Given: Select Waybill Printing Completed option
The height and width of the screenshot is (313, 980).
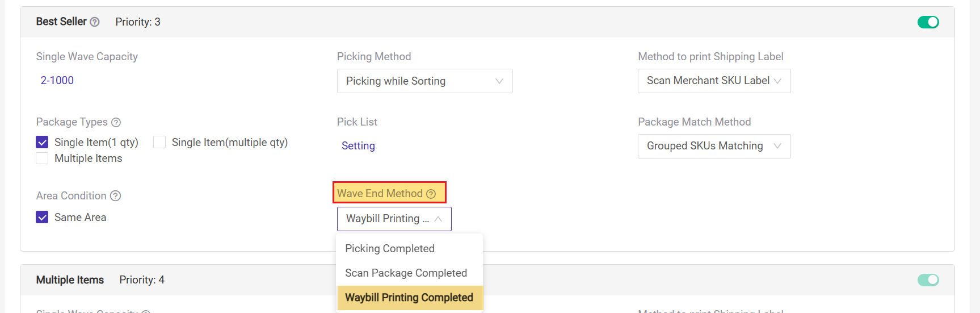Looking at the screenshot, I should (x=409, y=298).
